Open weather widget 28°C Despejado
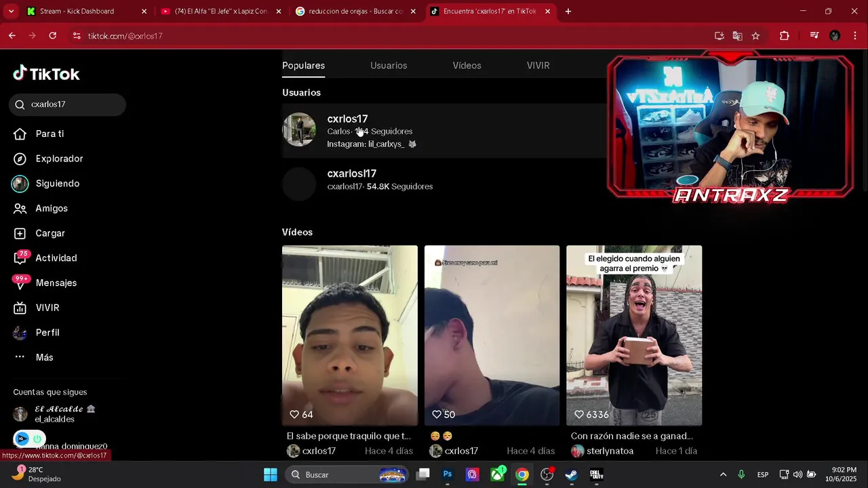 click(x=37, y=474)
